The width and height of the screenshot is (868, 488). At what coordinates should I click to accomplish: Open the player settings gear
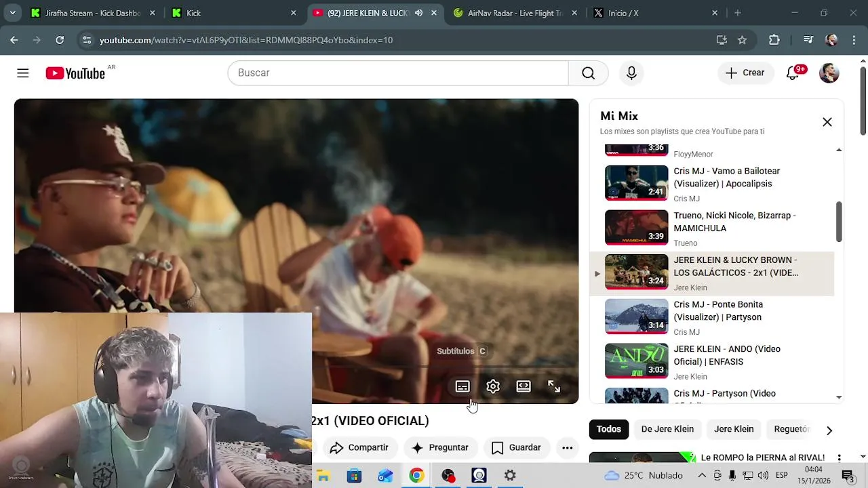coord(493,386)
